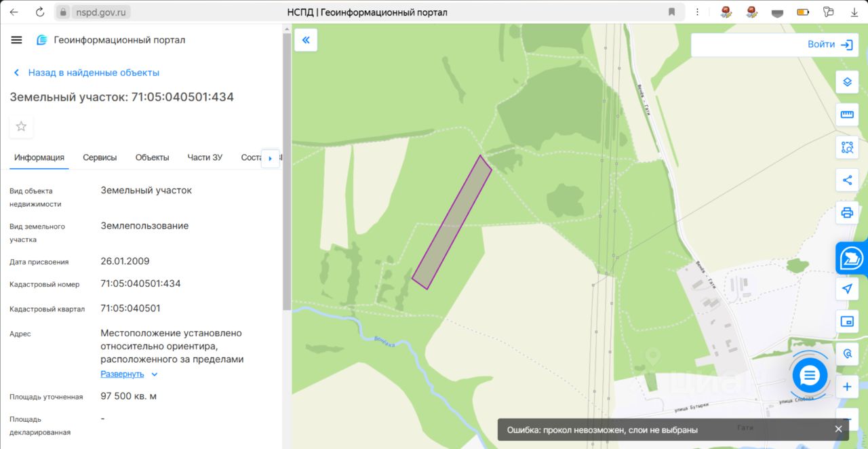Click cadastral quarter value 71:05:040501
This screenshot has height=449, width=868.
130,308
